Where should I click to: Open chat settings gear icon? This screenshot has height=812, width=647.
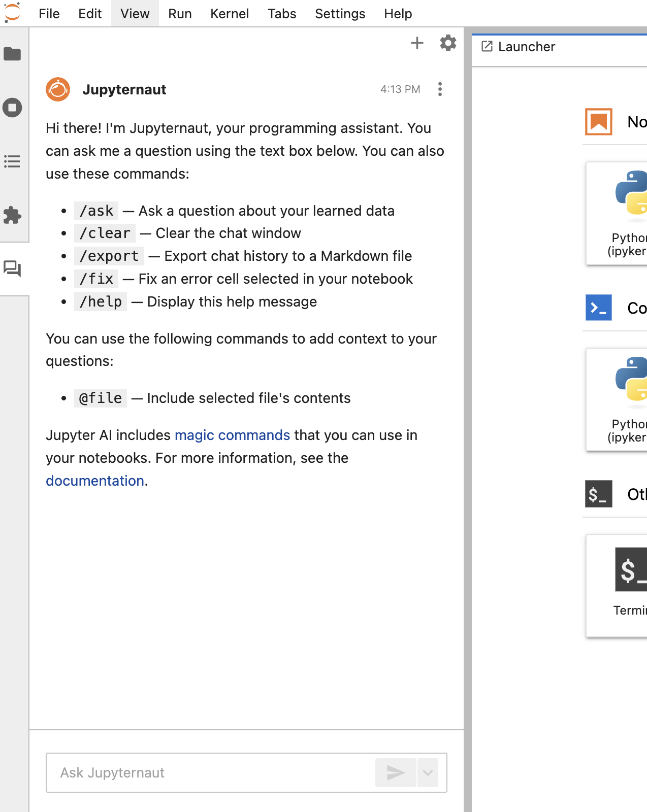pos(448,43)
